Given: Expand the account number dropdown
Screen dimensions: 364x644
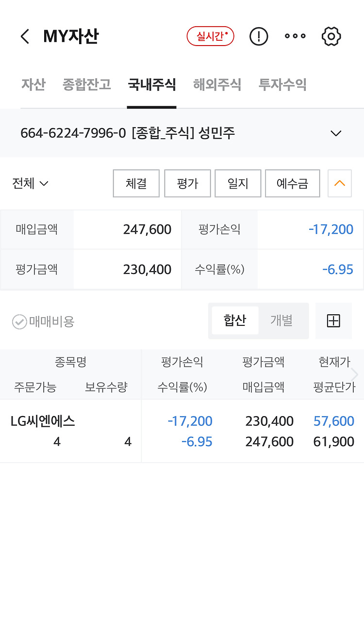Looking at the screenshot, I should pyautogui.click(x=336, y=133).
